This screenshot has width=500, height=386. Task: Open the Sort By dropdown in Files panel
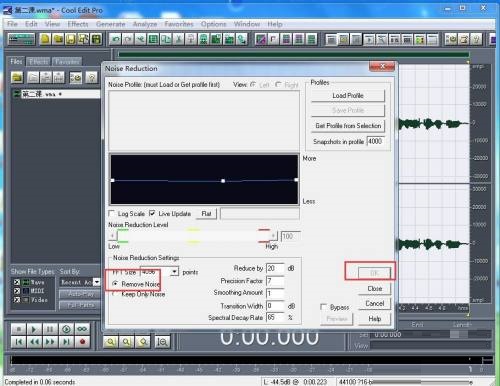[96, 282]
